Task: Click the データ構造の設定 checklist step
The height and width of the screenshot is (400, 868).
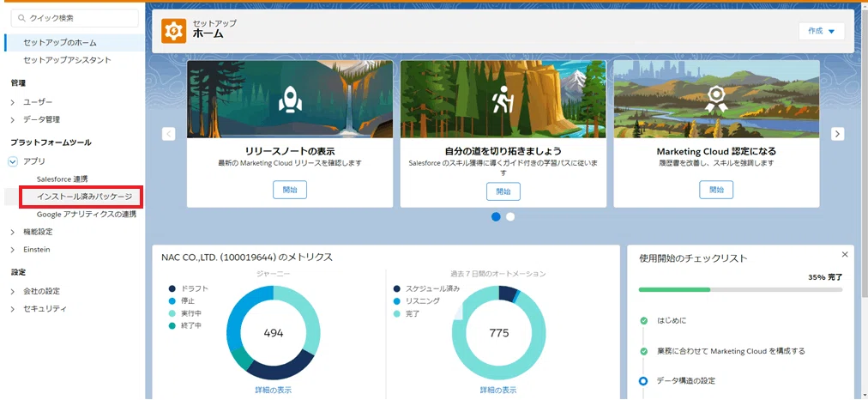Action: (x=686, y=380)
